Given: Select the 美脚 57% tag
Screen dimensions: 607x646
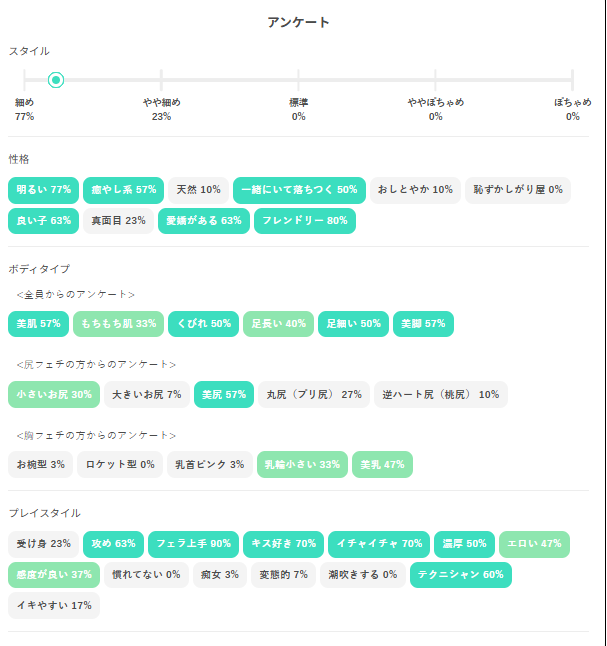Looking at the screenshot, I should point(423,324).
